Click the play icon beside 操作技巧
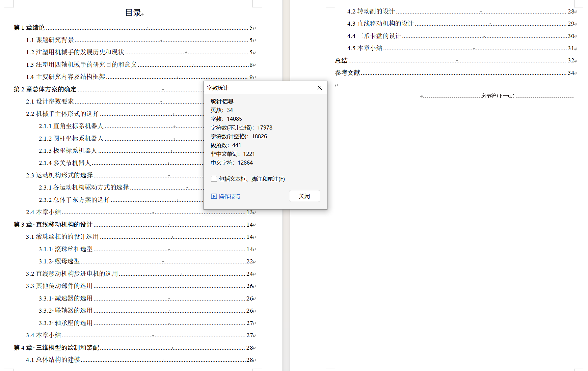 pyautogui.click(x=214, y=196)
